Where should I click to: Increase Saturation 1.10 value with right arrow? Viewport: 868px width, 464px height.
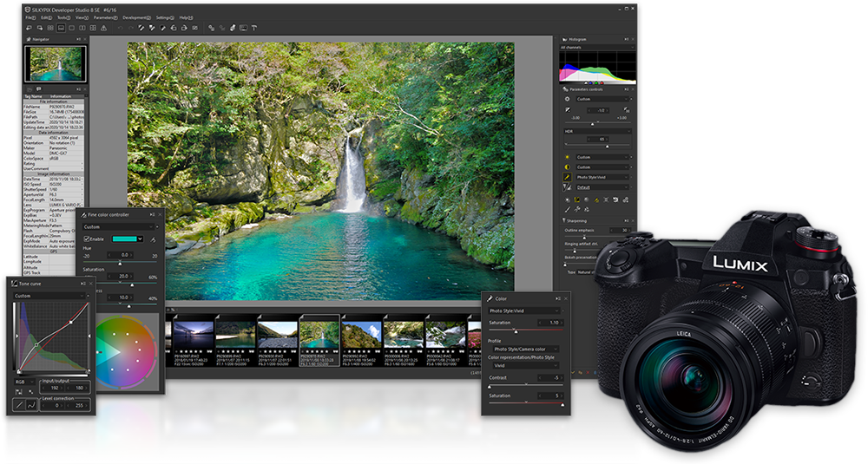coord(562,323)
